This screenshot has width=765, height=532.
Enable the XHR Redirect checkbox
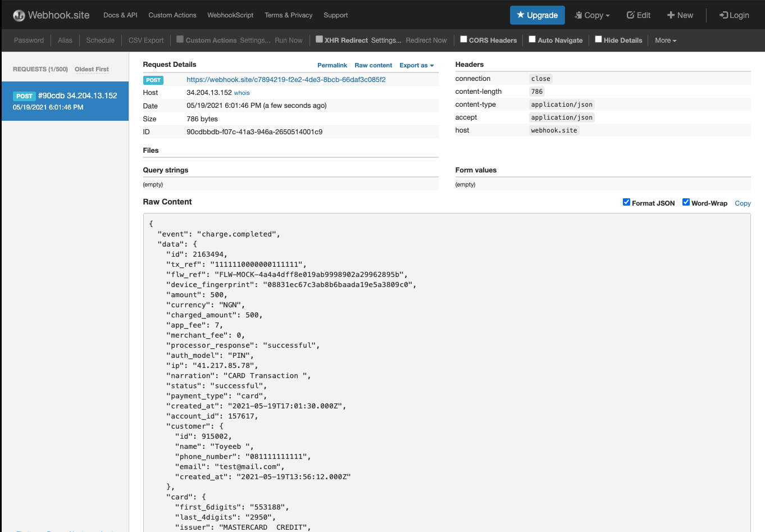(x=319, y=39)
